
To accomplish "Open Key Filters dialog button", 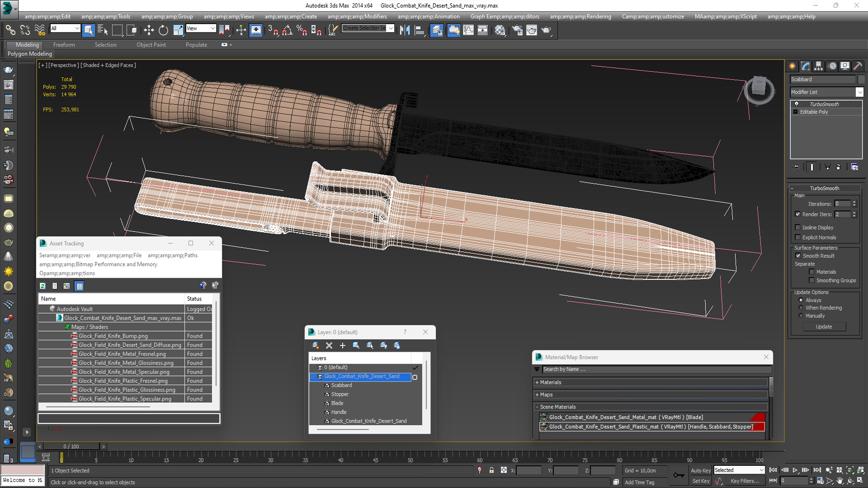I will coord(745,481).
